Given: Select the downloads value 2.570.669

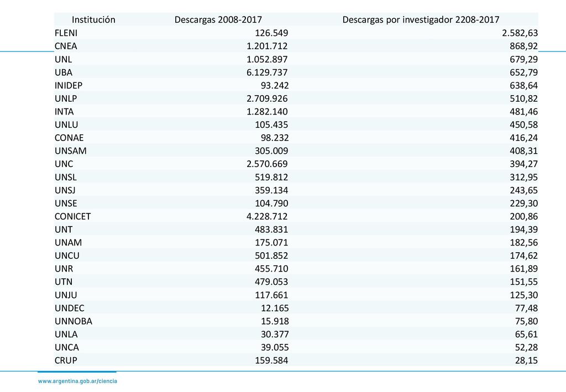Looking at the screenshot, I should coord(267,164).
